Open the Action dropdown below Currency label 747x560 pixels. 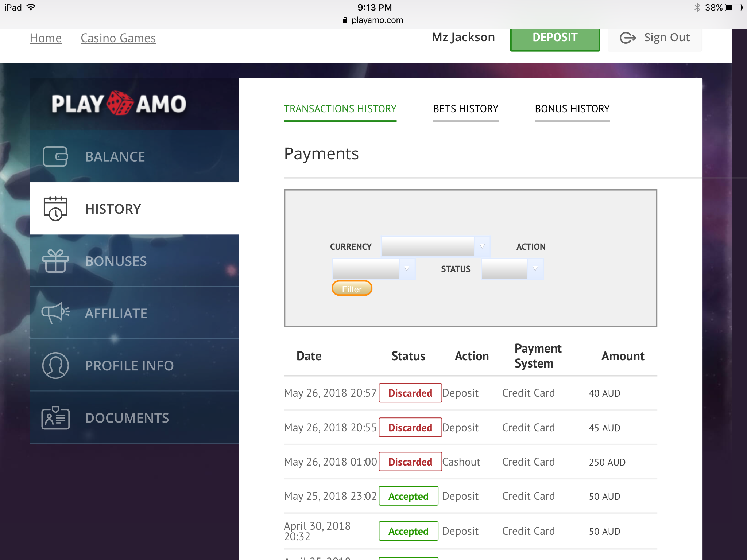[373, 269]
